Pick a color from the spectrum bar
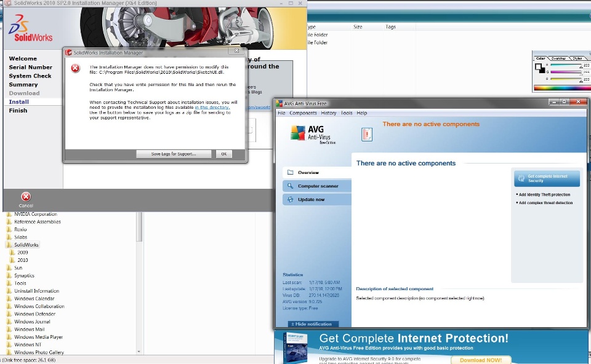The width and height of the screenshot is (591, 364). point(562,88)
